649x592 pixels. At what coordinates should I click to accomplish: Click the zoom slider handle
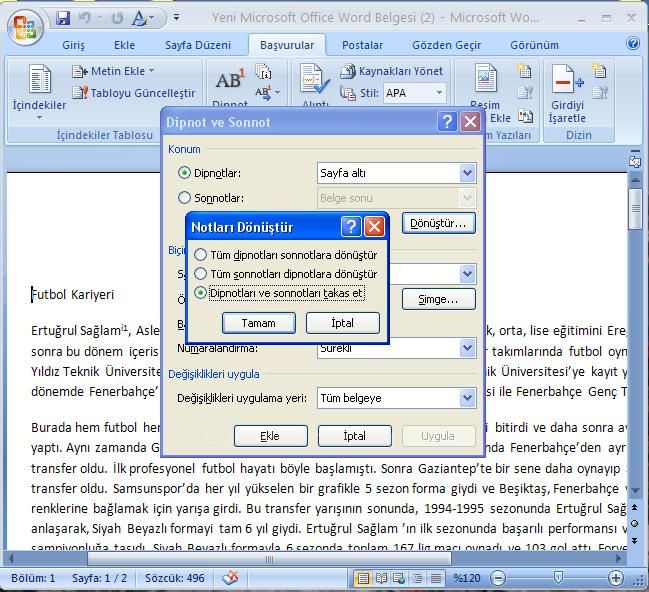click(x=558, y=577)
